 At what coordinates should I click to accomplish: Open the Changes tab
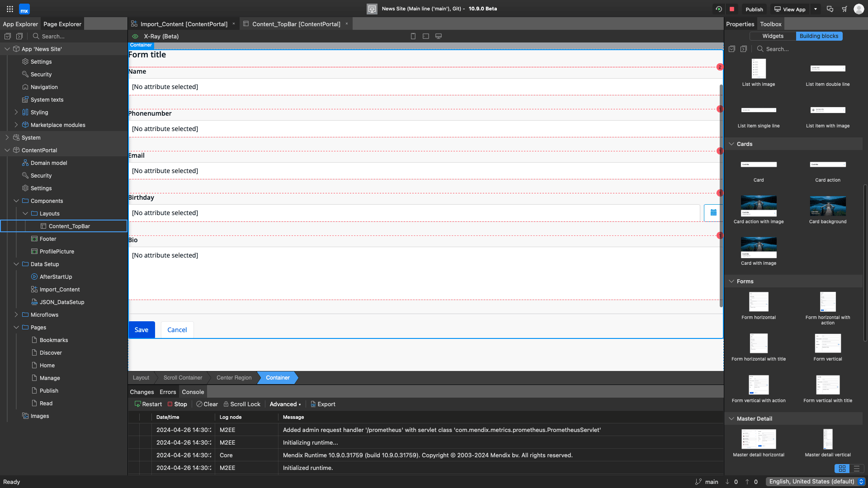(x=142, y=392)
